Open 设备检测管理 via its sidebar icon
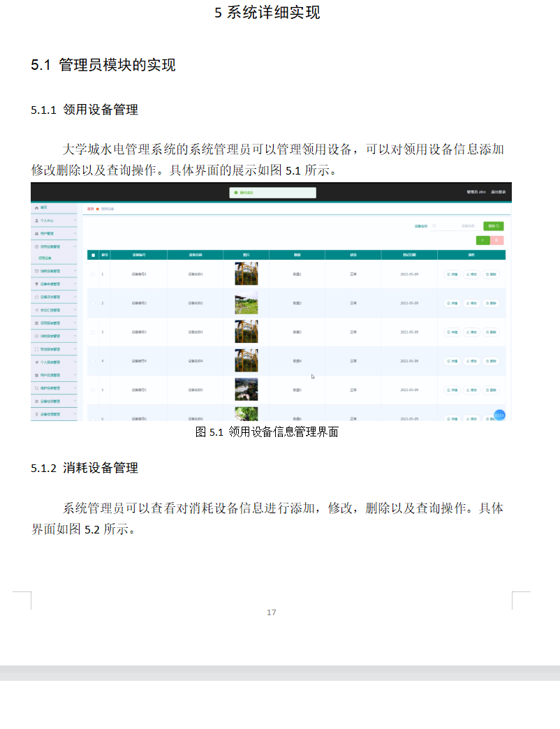Screen dimensions: 560x729 [36, 402]
